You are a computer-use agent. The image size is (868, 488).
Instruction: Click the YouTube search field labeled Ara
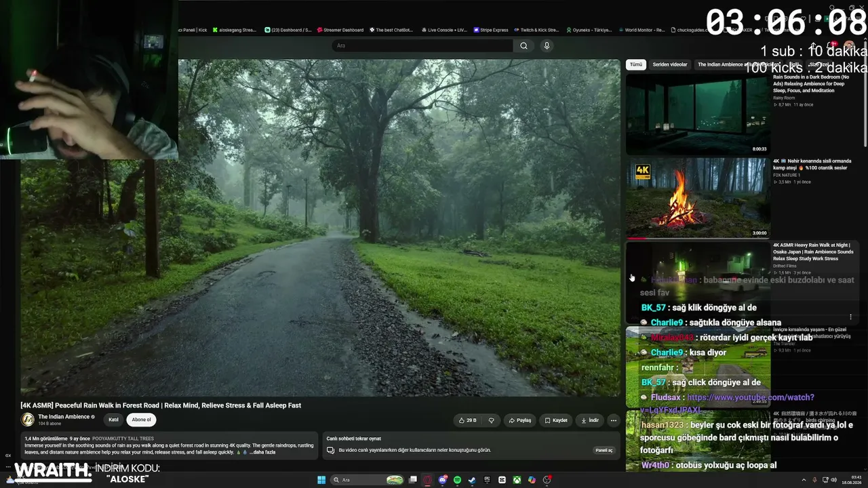pyautogui.click(x=422, y=45)
